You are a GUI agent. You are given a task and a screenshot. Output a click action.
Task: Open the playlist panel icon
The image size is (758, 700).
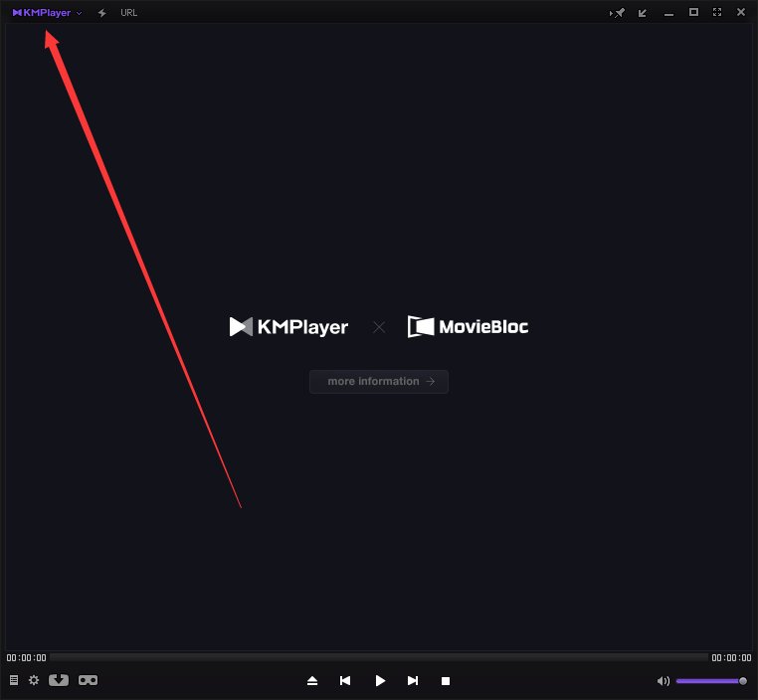click(x=14, y=680)
